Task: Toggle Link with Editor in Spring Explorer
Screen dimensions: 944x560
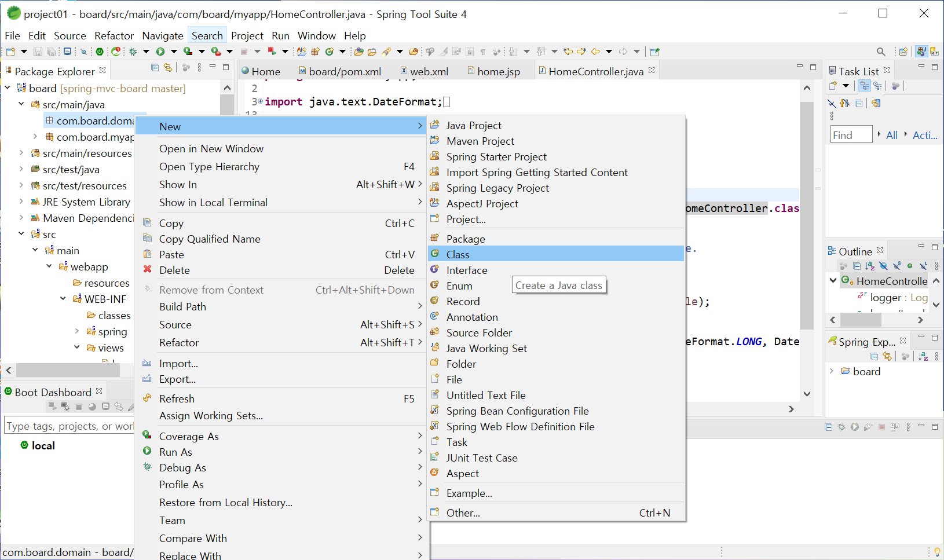Action: [x=887, y=356]
